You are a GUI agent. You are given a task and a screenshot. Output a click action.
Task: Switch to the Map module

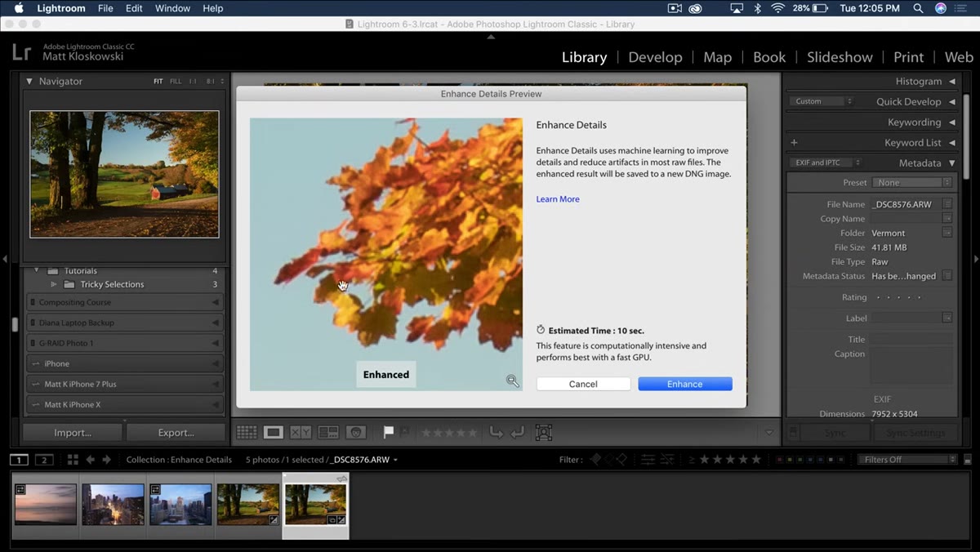[x=717, y=57]
